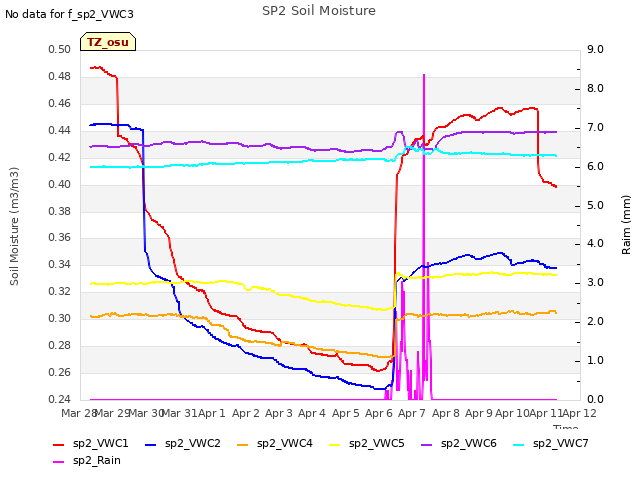640x480 pixels.
Task: Click the chart title SP2 Soil Moisture
Action: 319,11
